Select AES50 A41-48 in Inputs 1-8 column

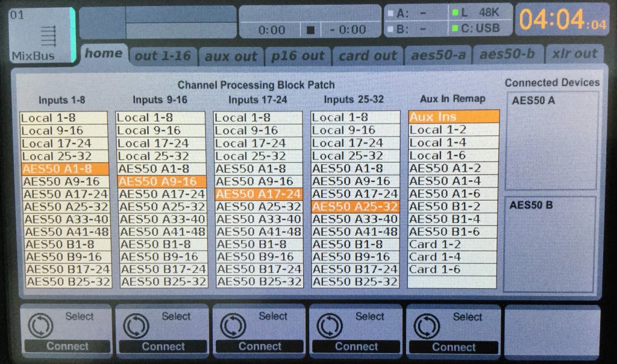click(67, 232)
